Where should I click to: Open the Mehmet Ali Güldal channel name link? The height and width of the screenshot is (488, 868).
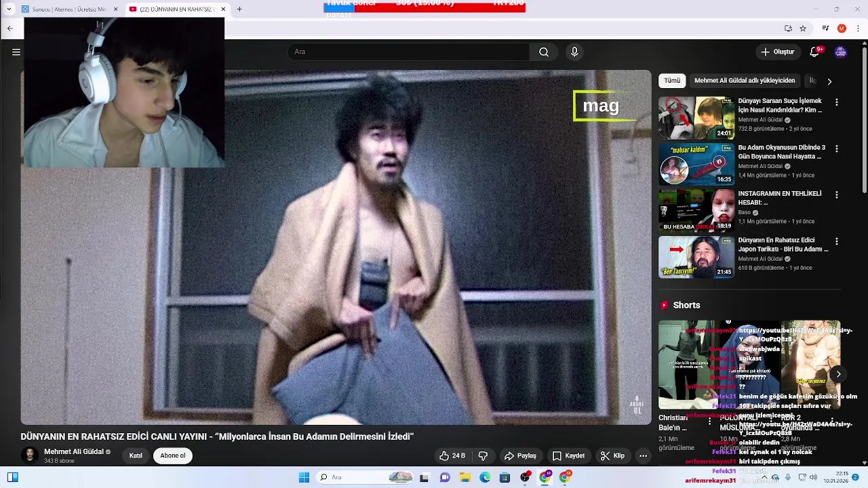pyautogui.click(x=74, y=452)
